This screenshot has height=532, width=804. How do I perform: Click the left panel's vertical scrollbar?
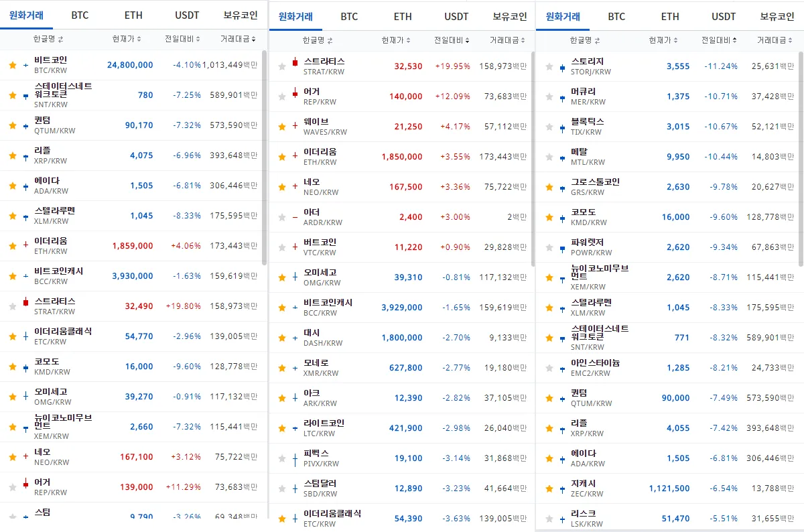click(264, 157)
